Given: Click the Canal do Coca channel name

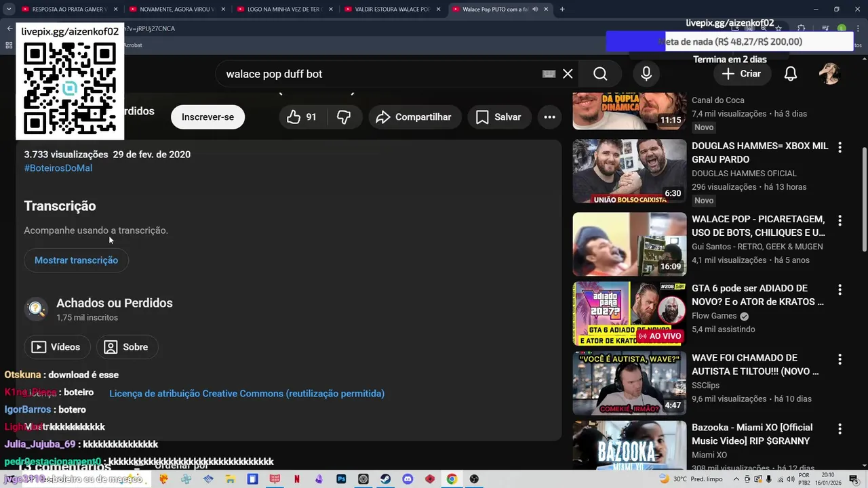Looking at the screenshot, I should tap(718, 100).
